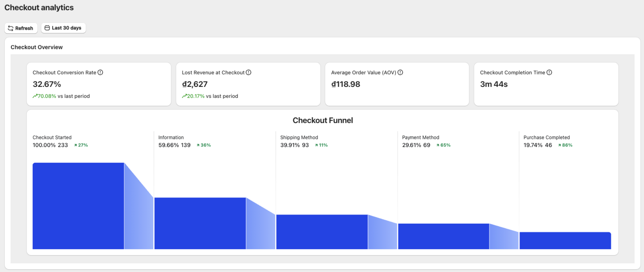Click the Checkout Completion Time label
Image resolution: width=644 pixels, height=272 pixels.
pyautogui.click(x=512, y=72)
